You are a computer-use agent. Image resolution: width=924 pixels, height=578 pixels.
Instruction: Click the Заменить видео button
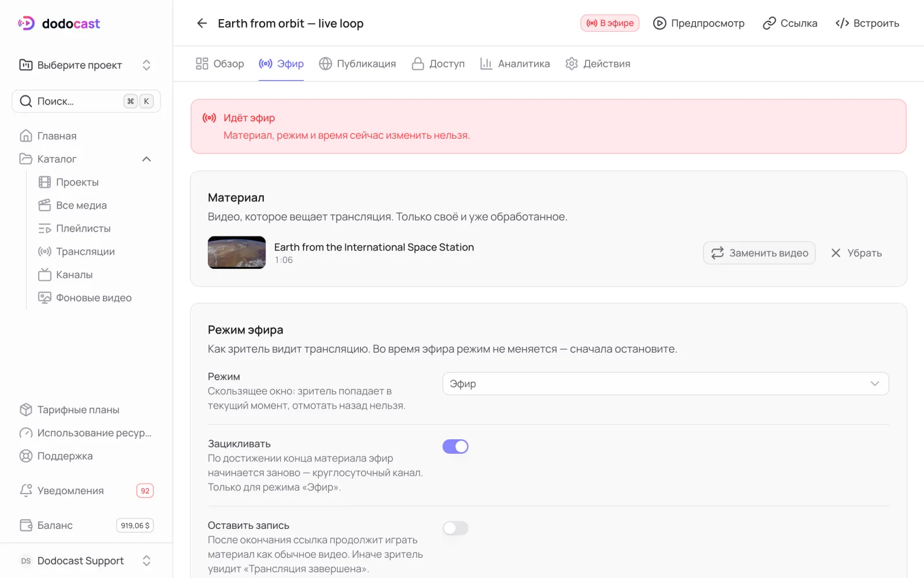tap(759, 253)
